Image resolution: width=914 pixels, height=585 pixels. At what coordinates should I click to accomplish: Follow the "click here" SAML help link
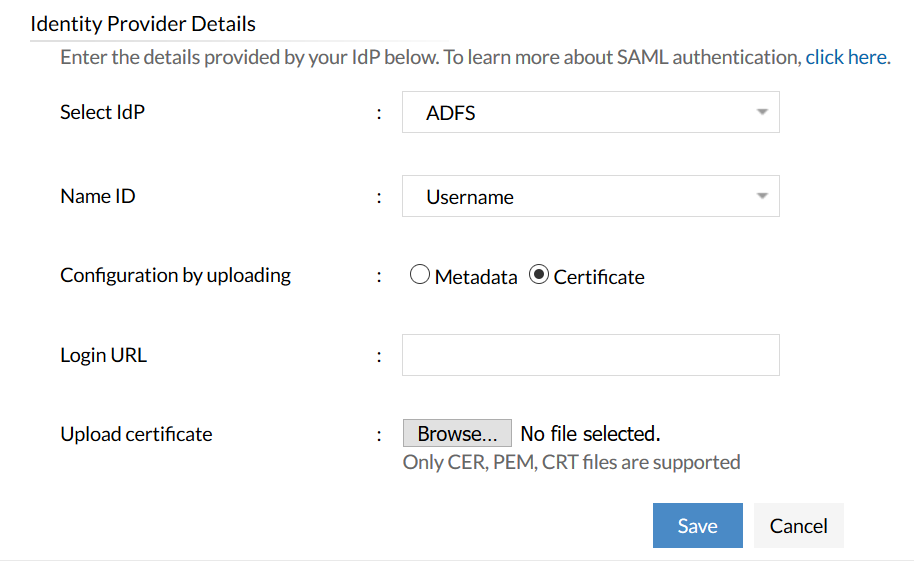coord(847,57)
